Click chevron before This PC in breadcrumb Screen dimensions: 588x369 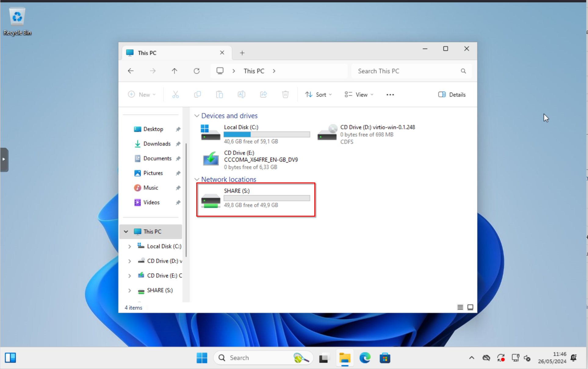(234, 71)
